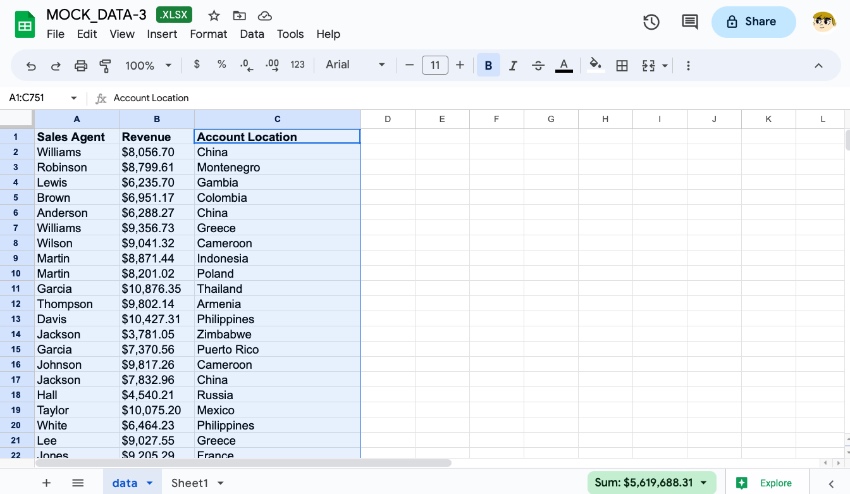Screen dimensions: 850x494
Task: Click the formula bar
Action: coord(477,98)
